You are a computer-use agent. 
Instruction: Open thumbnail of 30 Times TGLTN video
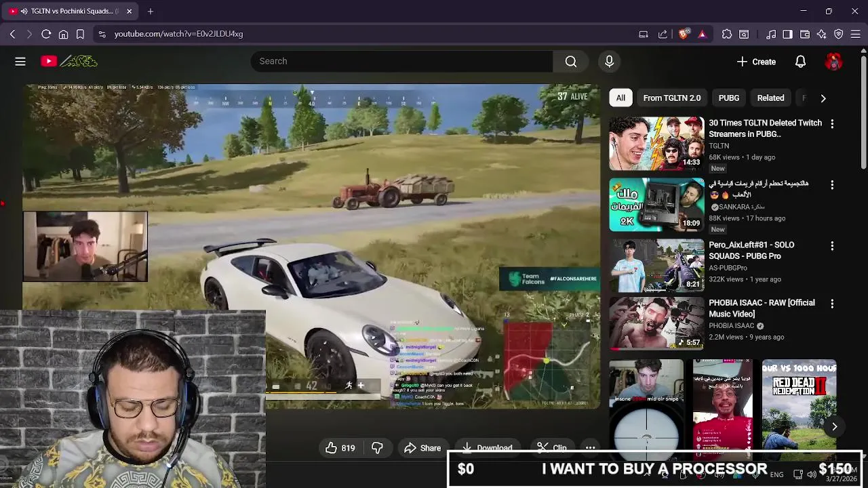point(656,144)
